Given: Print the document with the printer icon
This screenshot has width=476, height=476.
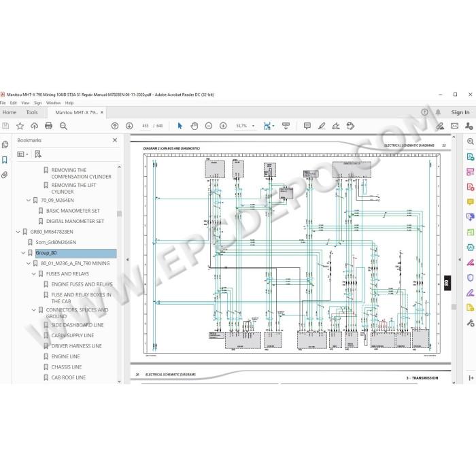Looking at the screenshot, I should [48, 126].
